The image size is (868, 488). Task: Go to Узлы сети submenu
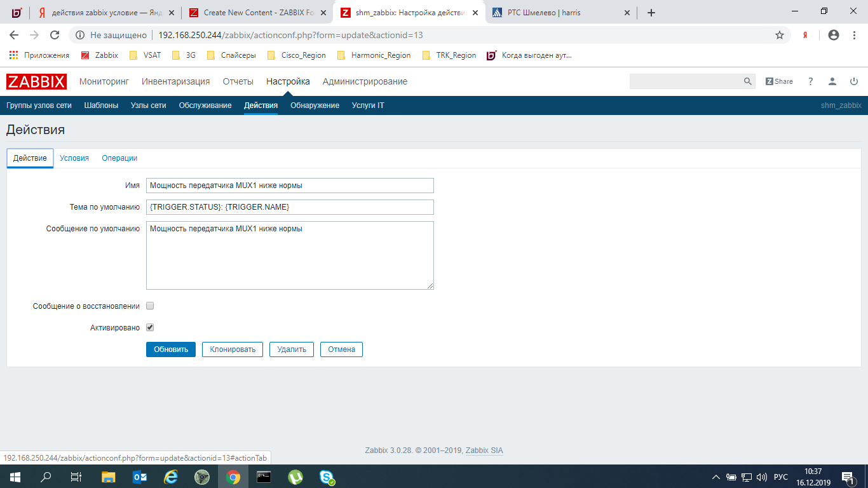click(x=149, y=105)
